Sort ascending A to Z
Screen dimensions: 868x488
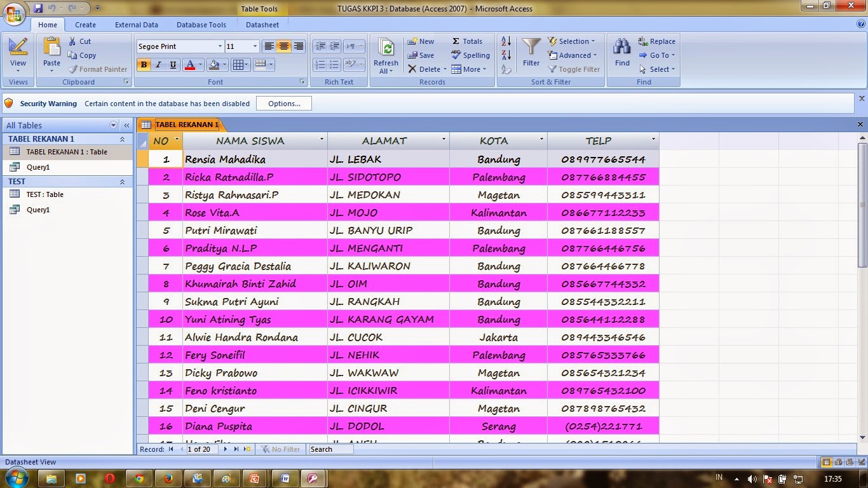pyautogui.click(x=506, y=41)
